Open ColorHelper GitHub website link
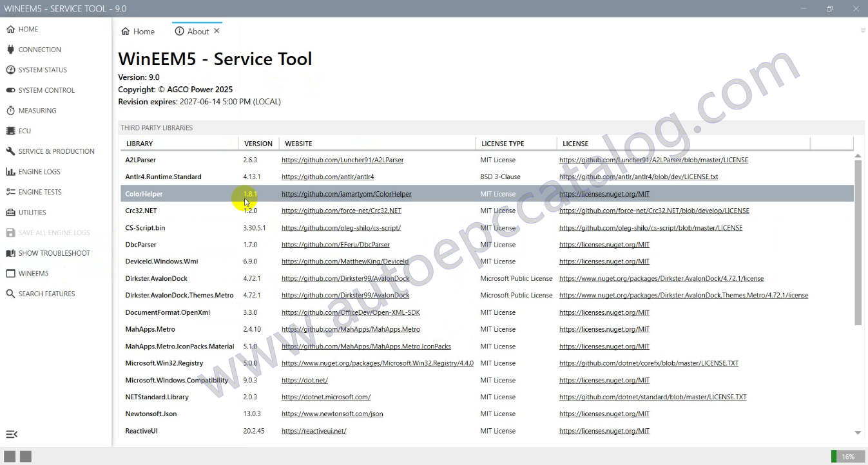Screen dimensions: 868x465 tap(346, 194)
